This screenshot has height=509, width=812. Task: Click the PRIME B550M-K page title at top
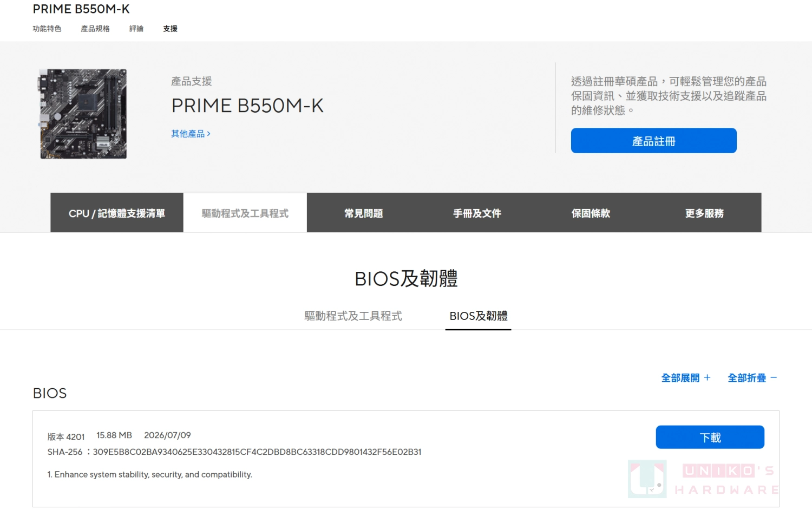(x=81, y=9)
